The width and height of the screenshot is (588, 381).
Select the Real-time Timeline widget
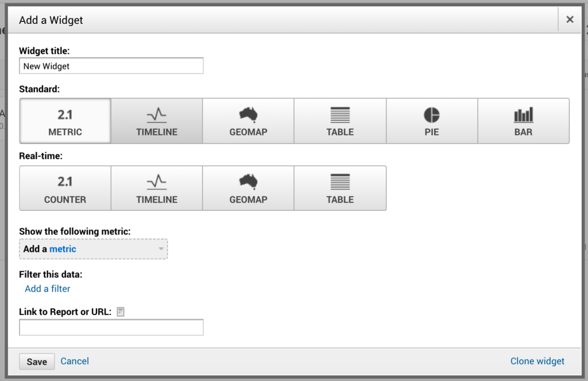tap(157, 188)
